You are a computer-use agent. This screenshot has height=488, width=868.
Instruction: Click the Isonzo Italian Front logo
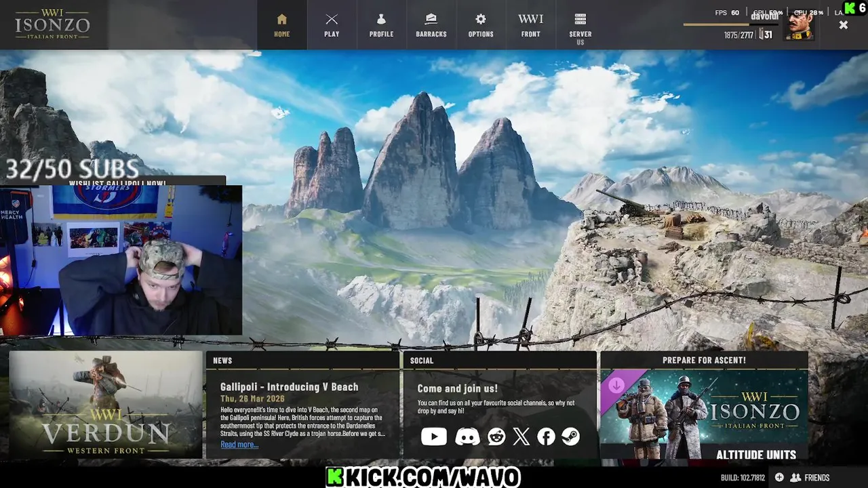coord(52,24)
